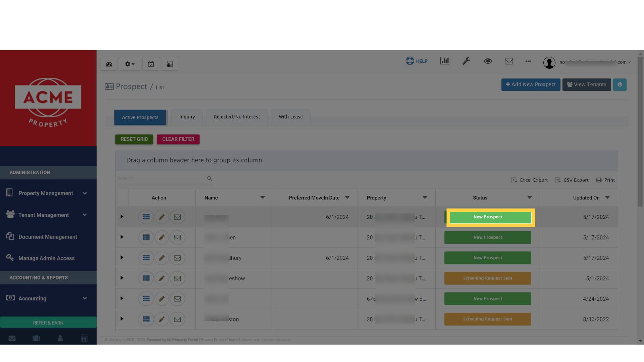This screenshot has height=362, width=644.
Task: Open the Status column filter icon
Action: coord(530,198)
